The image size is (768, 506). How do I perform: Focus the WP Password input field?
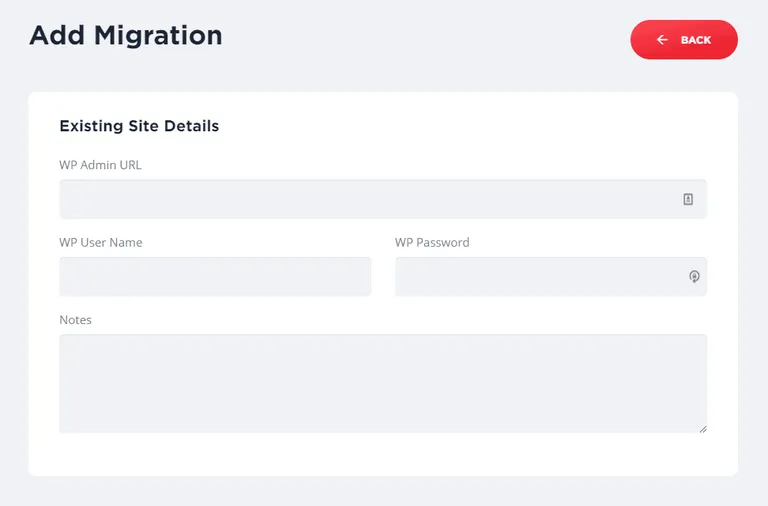click(551, 276)
